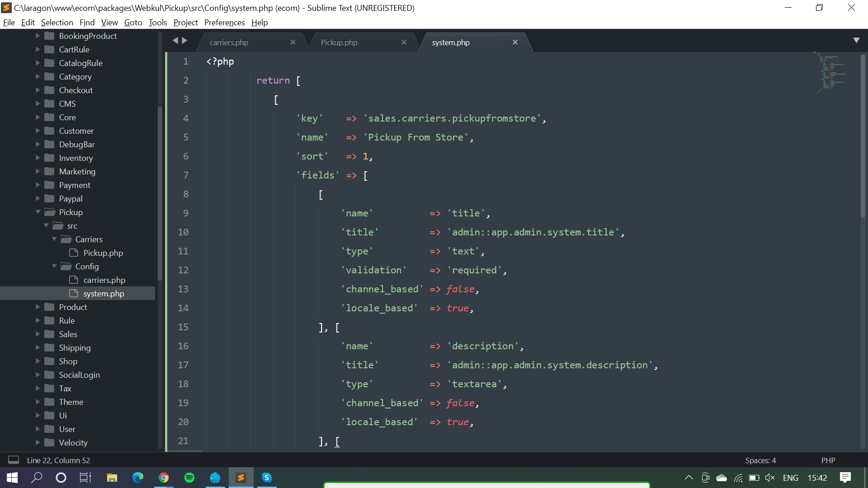Switch to Sublime Text taskbar icon
The width and height of the screenshot is (868, 488).
[241, 478]
